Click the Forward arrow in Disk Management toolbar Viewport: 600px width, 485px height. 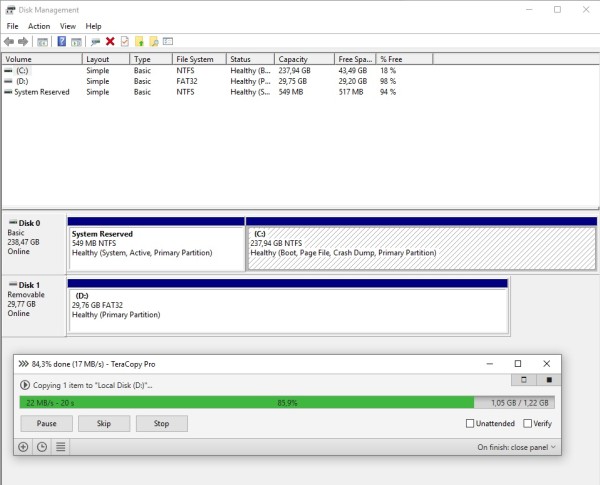[x=23, y=41]
